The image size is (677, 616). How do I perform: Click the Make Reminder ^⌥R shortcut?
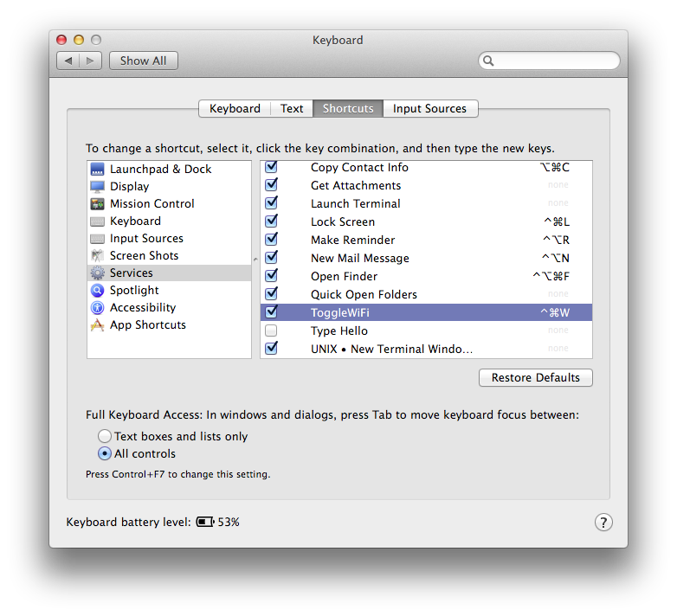pos(556,240)
